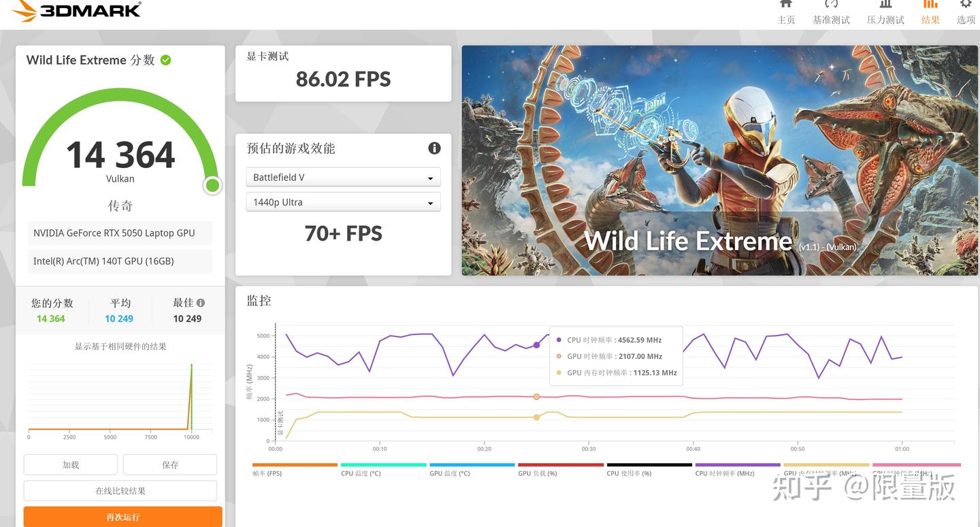Image resolution: width=980 pixels, height=527 pixels.
Task: Select the 结果 results tab
Action: (x=930, y=13)
